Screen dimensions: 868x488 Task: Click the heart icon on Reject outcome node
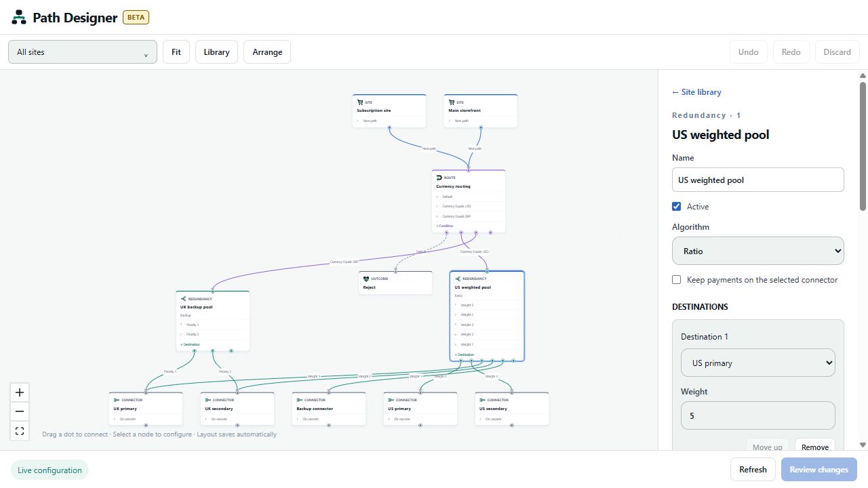(366, 279)
